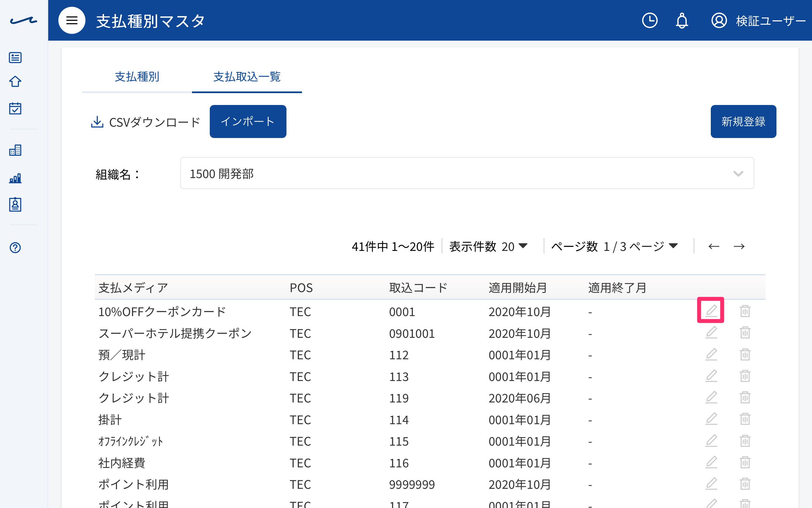Image resolution: width=812 pixels, height=508 pixels.
Task: Expand the 組織名 dropdown showing 1500 開発部
Action: [467, 173]
